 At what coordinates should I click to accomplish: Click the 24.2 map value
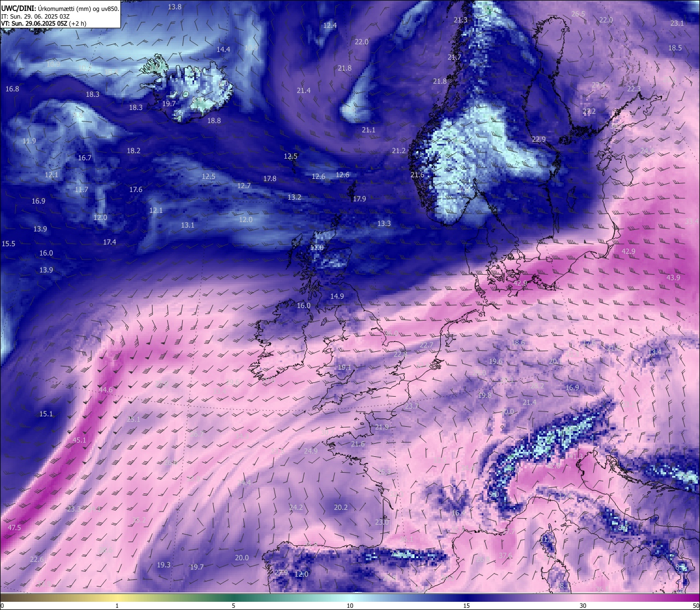point(296,508)
